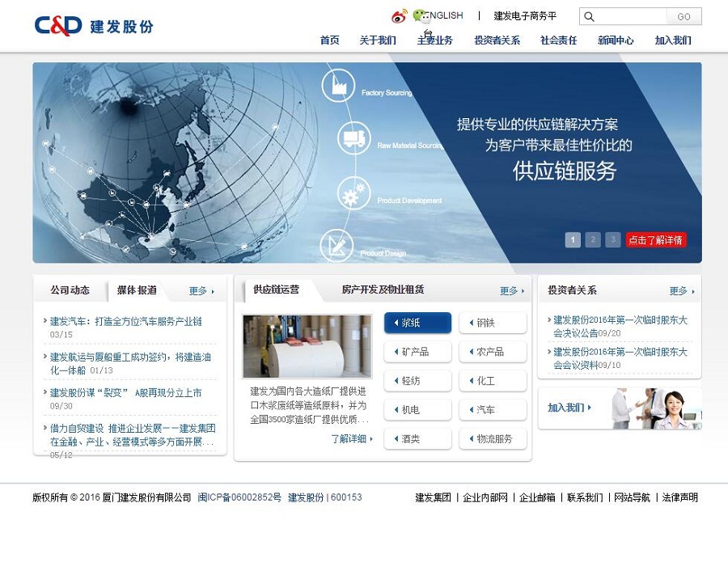The image size is (728, 571).
Task: Open 网站导航 footer link
Action: tap(633, 497)
